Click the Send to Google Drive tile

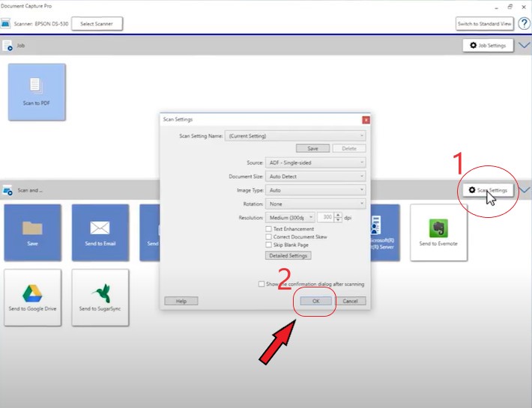32,297
